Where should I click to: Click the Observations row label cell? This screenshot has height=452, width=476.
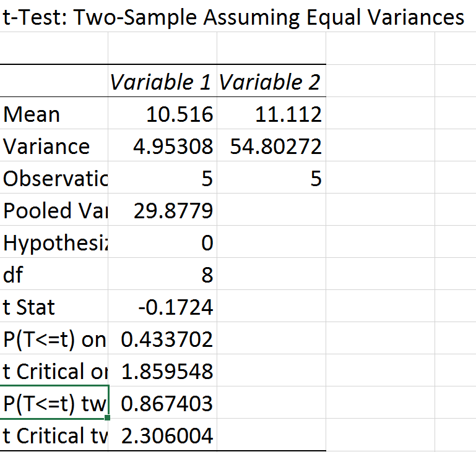(x=54, y=179)
